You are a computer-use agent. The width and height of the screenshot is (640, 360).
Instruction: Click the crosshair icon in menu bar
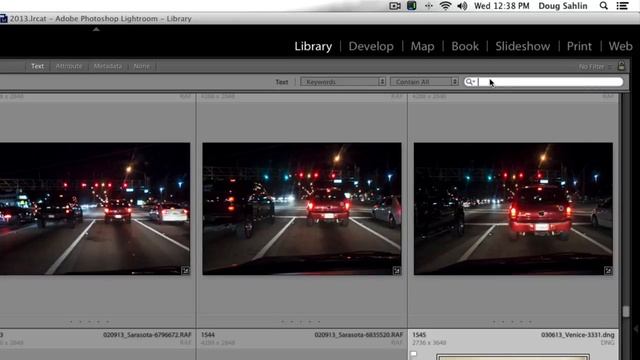point(429,6)
